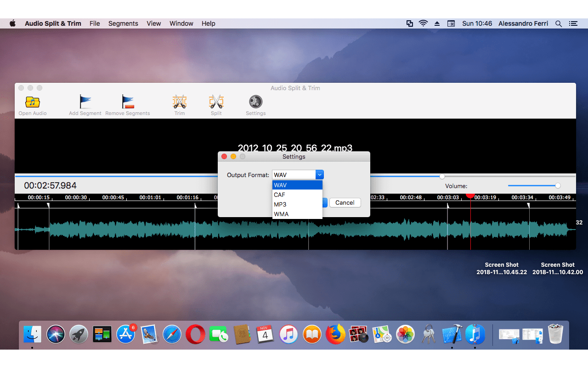This screenshot has width=588, height=368.
Task: Open Finder from the Dock
Action: (32, 334)
